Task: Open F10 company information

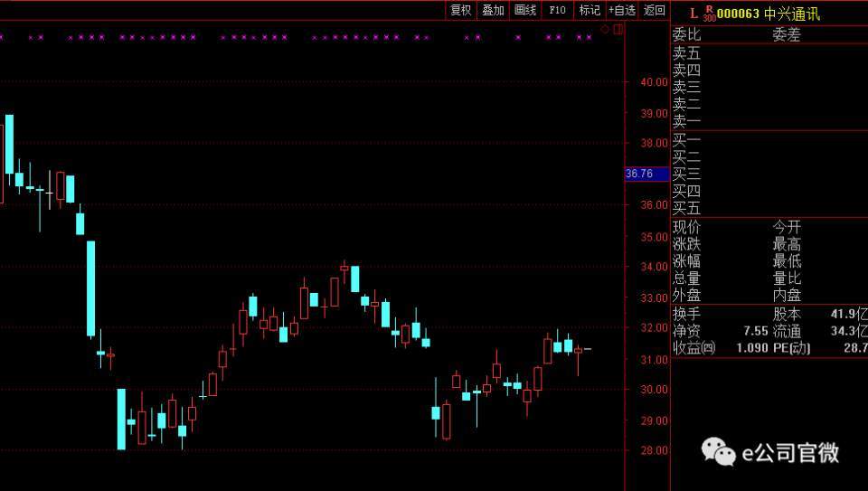Action: (557, 10)
